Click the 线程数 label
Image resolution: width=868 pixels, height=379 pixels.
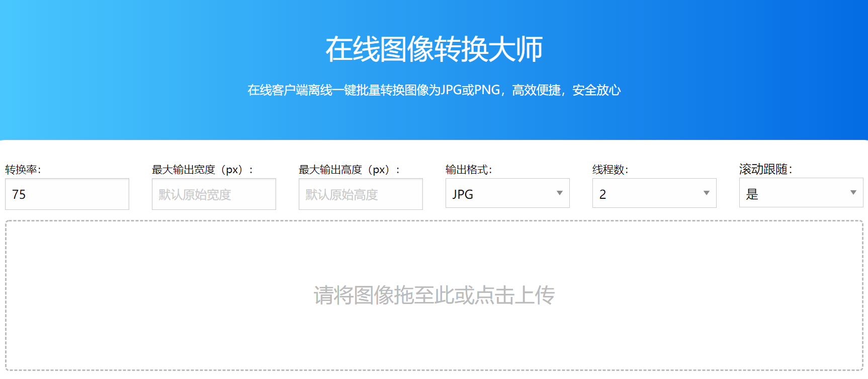click(x=610, y=170)
